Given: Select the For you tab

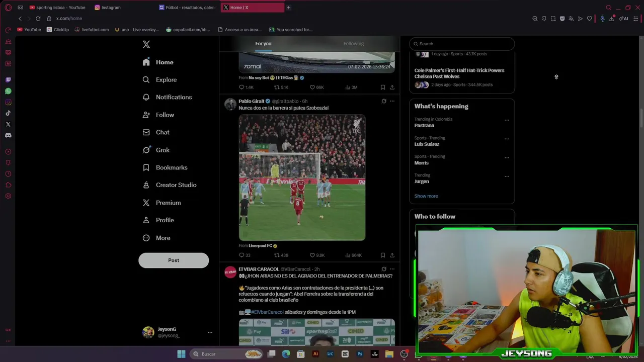Looking at the screenshot, I should click(x=263, y=44).
